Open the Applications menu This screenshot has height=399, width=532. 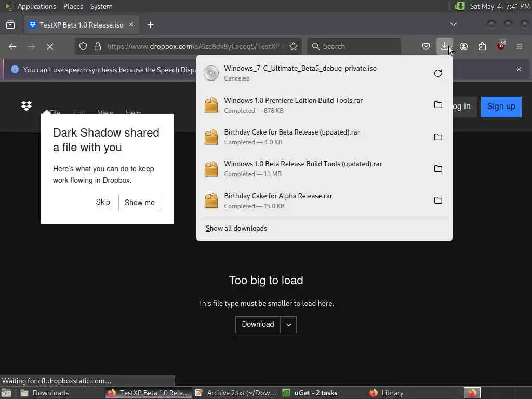coord(37,6)
